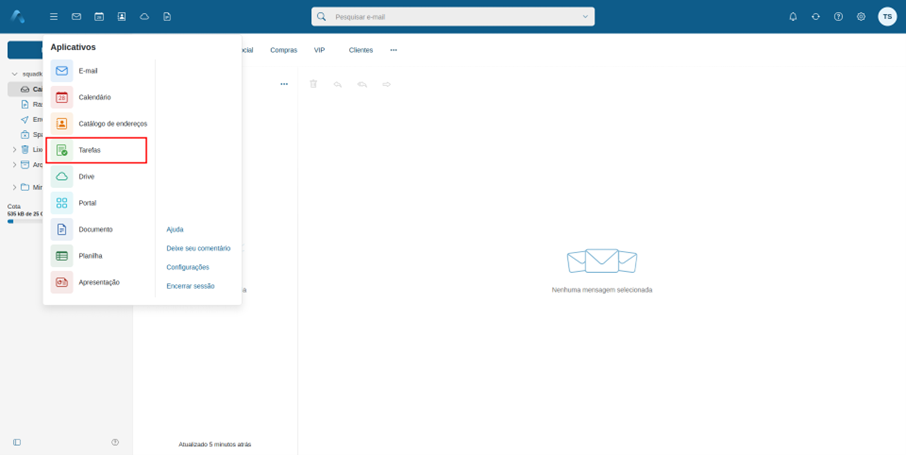The image size is (906, 455).
Task: Open Catálogo de endereços app
Action: pyautogui.click(x=99, y=124)
